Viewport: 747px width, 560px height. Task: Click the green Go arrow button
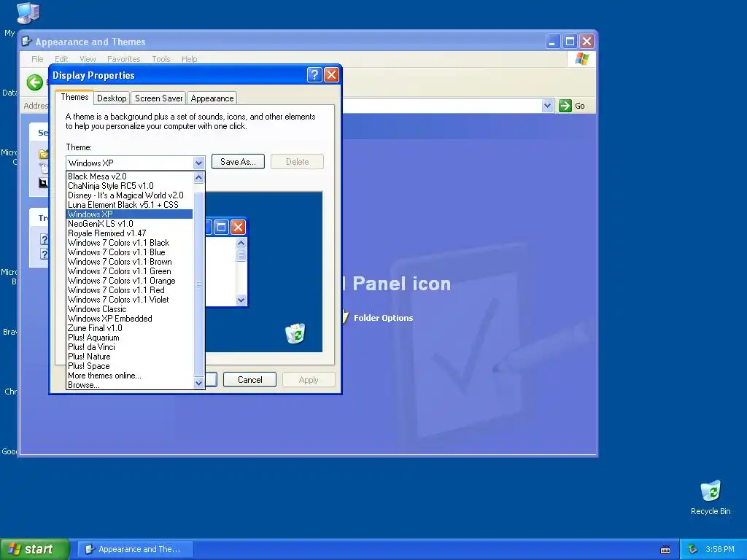click(x=565, y=106)
